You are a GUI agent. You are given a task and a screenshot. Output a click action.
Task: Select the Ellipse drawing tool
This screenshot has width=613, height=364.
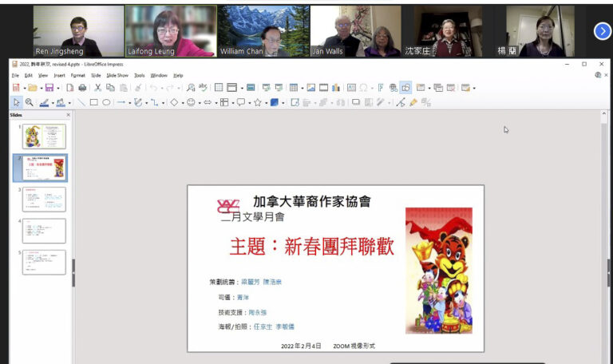pos(106,102)
